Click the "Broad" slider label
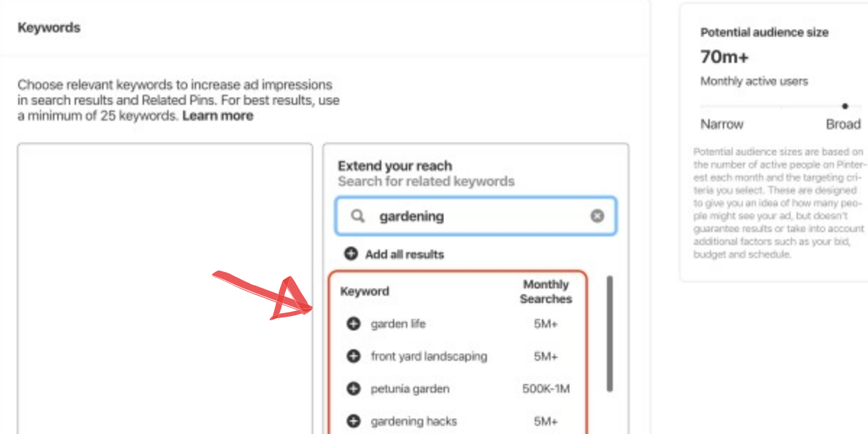The height and width of the screenshot is (434, 868). [843, 124]
